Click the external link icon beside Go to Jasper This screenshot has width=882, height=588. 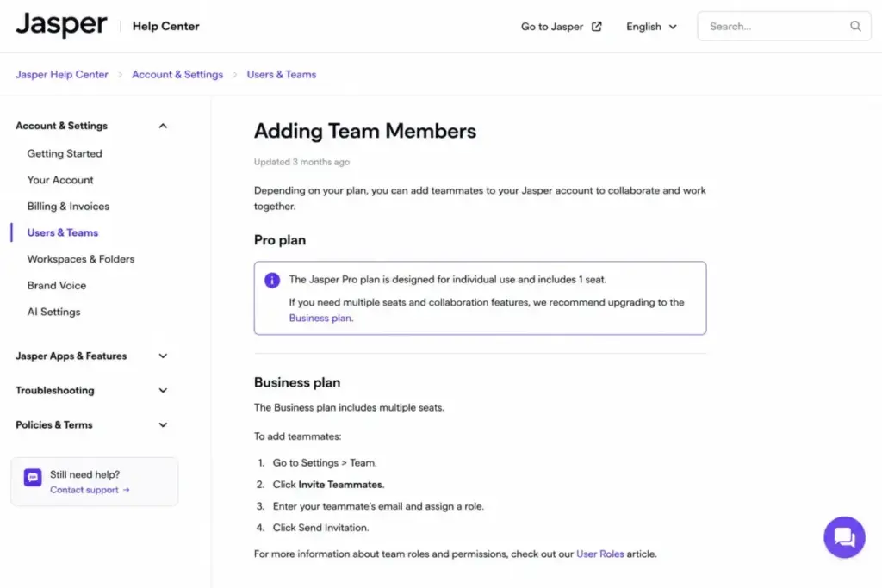click(597, 27)
